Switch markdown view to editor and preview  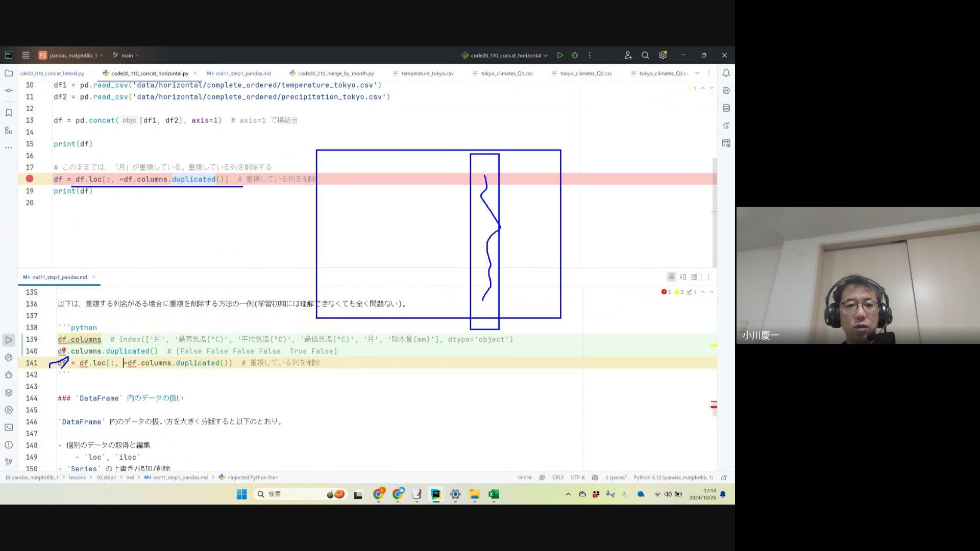coord(683,277)
